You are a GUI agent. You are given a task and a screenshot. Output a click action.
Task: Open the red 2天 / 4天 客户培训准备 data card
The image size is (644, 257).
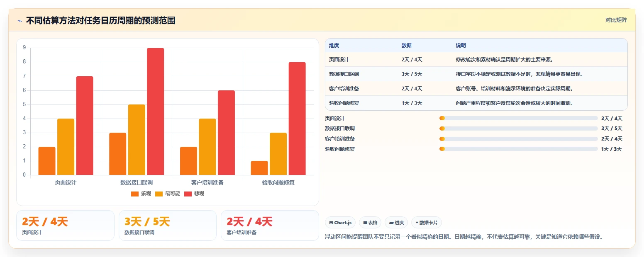pos(270,225)
